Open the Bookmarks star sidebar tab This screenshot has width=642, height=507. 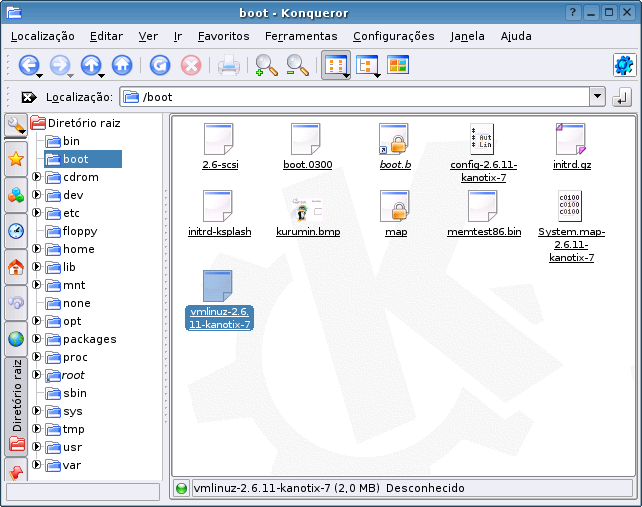(x=16, y=159)
